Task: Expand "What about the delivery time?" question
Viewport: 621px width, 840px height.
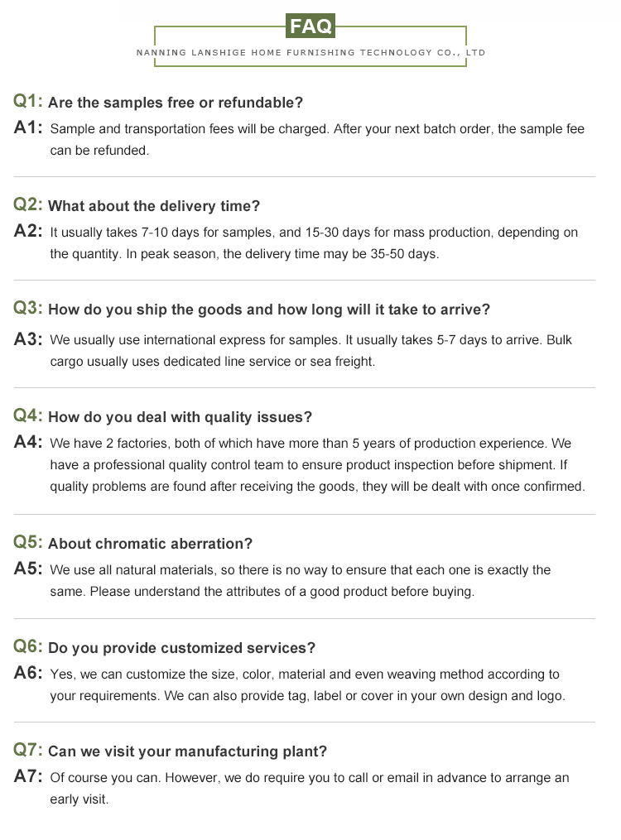Action: (154, 206)
